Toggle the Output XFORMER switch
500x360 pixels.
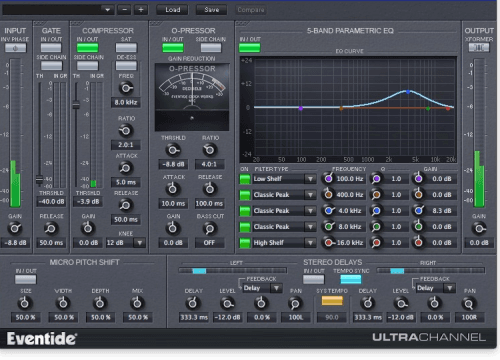click(479, 48)
